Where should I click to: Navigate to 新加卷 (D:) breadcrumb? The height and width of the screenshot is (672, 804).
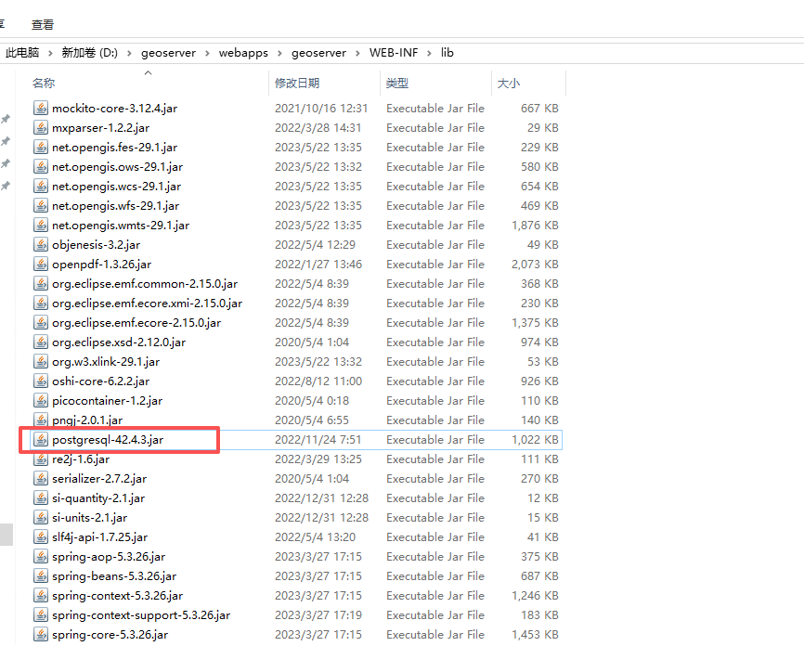coord(90,53)
